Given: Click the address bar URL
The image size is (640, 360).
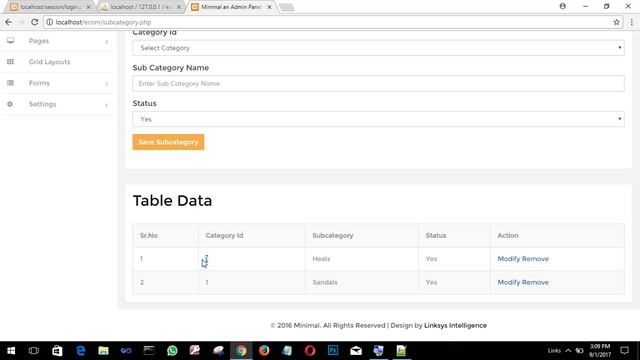Looking at the screenshot, I should (103, 22).
